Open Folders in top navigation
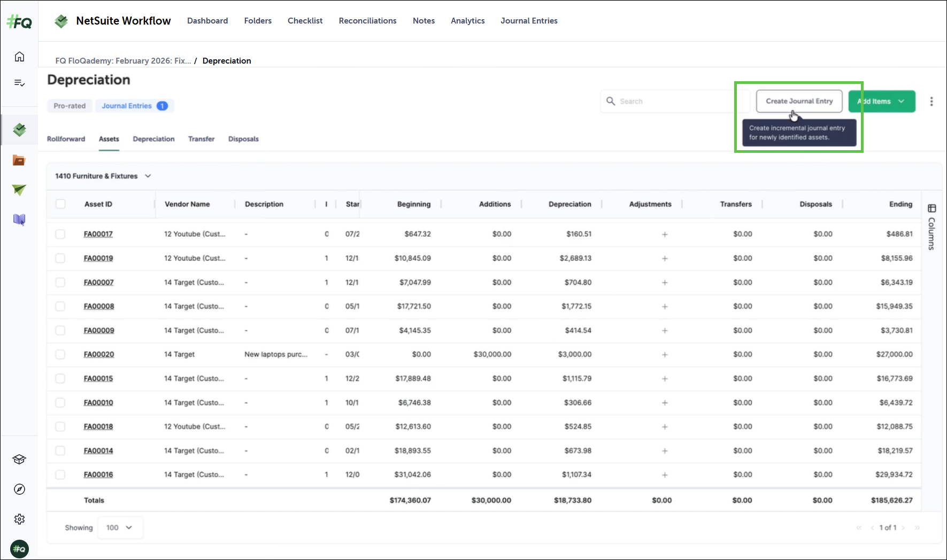This screenshot has width=947, height=560. [x=258, y=21]
